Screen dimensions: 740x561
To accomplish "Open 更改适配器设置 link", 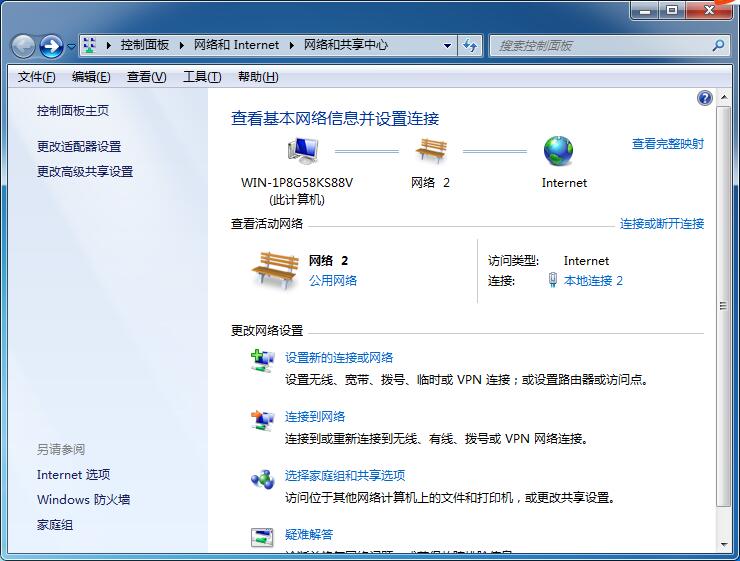I will 79,146.
